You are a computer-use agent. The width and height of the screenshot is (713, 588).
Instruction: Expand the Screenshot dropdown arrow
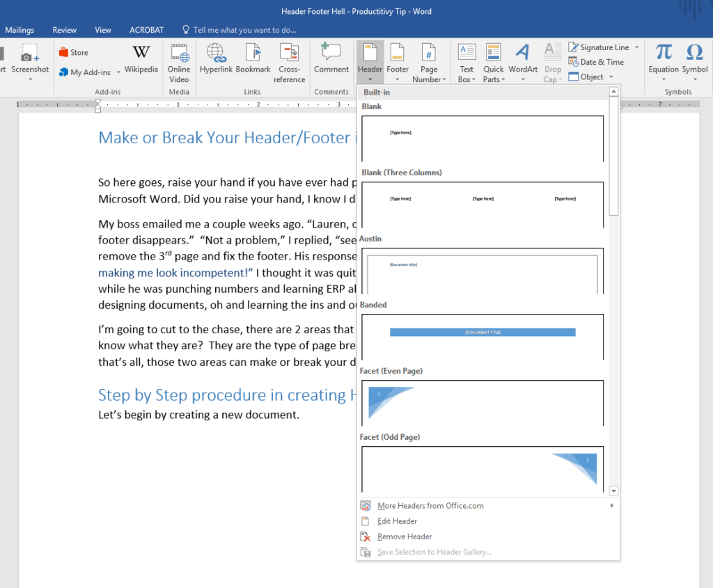coord(30,79)
